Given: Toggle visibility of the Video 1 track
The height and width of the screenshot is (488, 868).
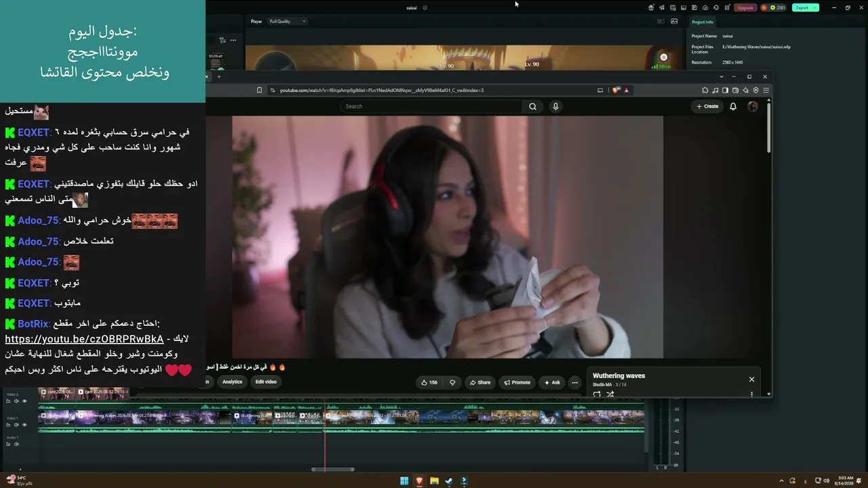Looking at the screenshot, I should (x=24, y=425).
